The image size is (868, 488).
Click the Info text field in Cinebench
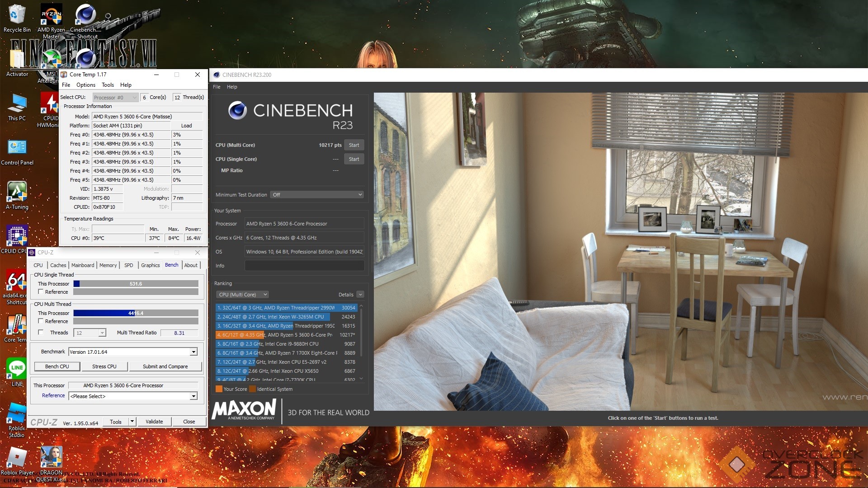tap(304, 266)
